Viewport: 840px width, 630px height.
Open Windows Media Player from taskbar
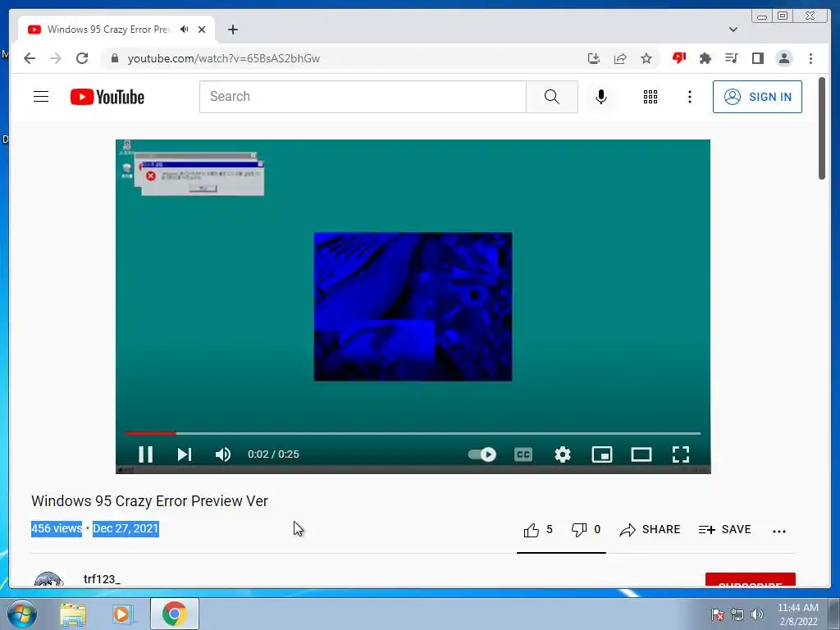122,614
